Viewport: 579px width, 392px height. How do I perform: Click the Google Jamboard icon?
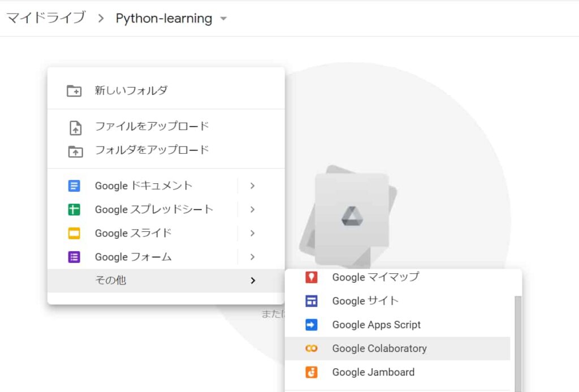point(311,372)
